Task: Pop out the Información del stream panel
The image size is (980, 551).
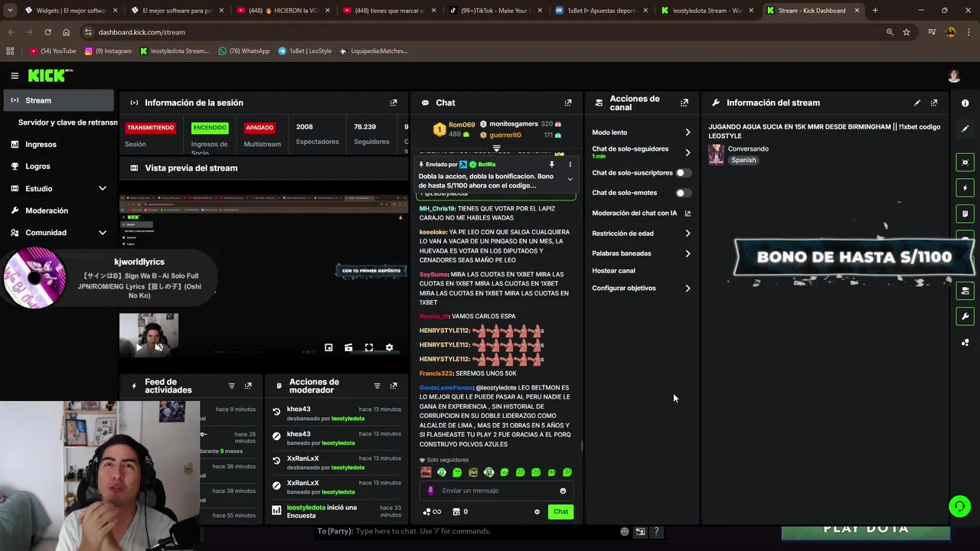Action: pyautogui.click(x=934, y=103)
